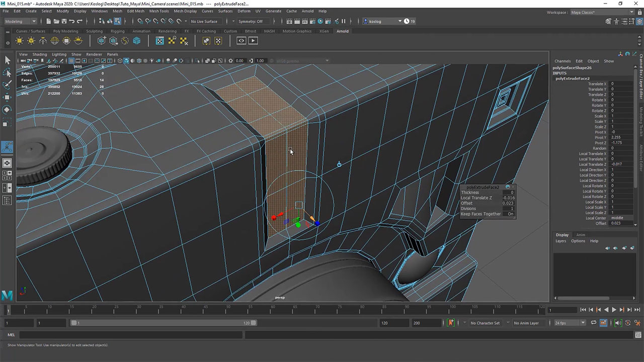Click the Save scene icon
644x362 pixels.
pos(64,21)
